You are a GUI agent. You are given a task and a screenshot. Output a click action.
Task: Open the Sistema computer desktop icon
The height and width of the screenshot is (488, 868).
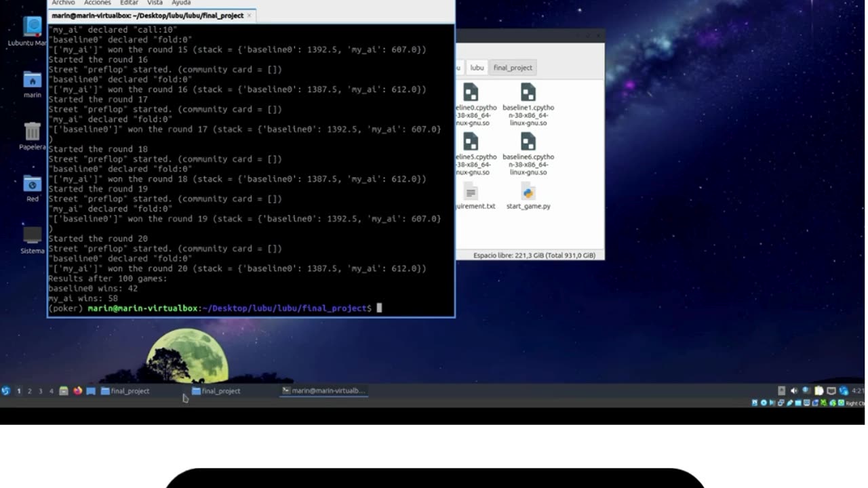coord(32,241)
